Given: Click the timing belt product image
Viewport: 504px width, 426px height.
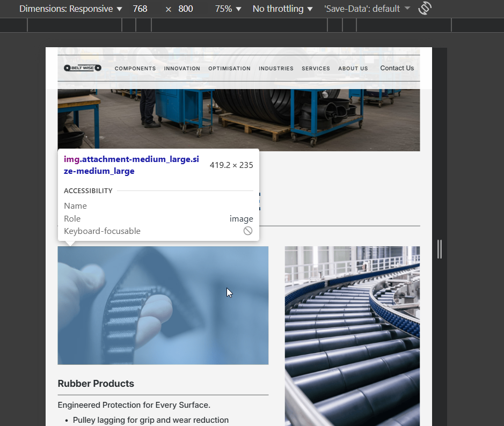Looking at the screenshot, I should click(163, 305).
